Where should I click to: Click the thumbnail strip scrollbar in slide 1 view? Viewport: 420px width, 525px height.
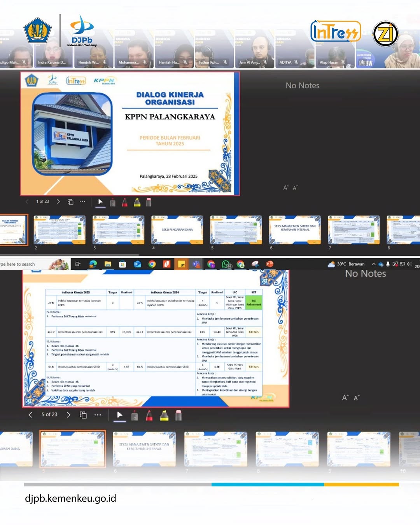point(70,255)
